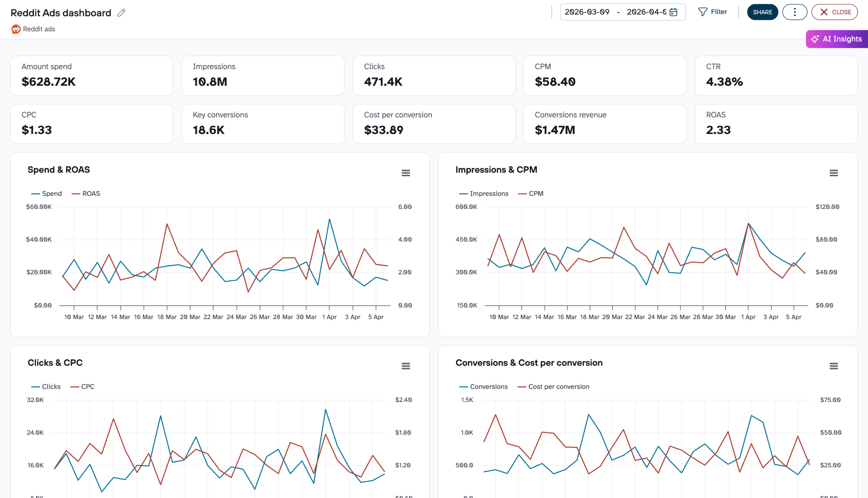Click the AI Insights sparkle button
This screenshot has width=868, height=498.
[x=836, y=39]
